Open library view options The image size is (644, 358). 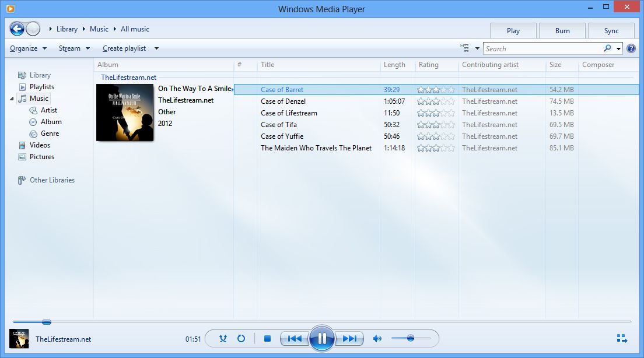pyautogui.click(x=466, y=48)
